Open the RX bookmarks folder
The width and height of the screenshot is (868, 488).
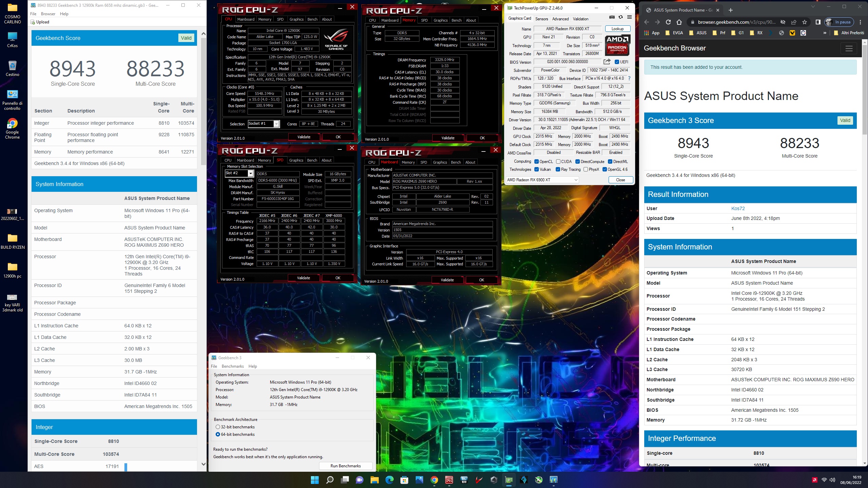[756, 33]
